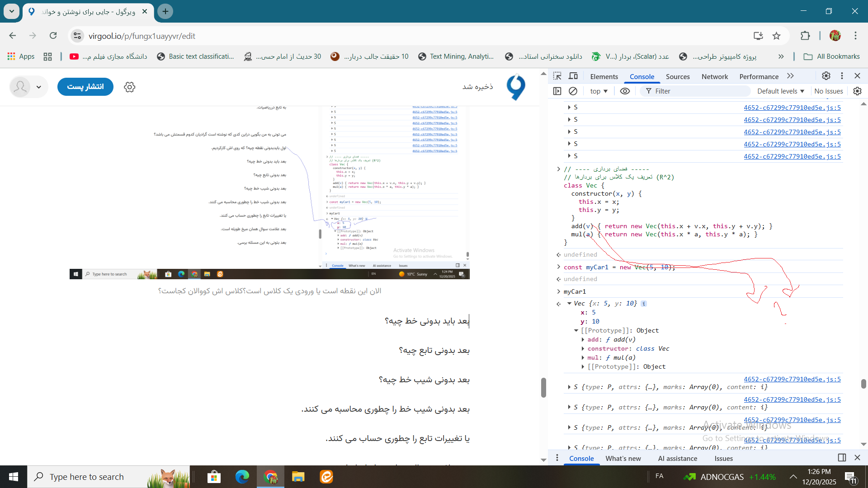Bookmark this page with the star icon
This screenshot has width=868, height=488.
coord(777,36)
